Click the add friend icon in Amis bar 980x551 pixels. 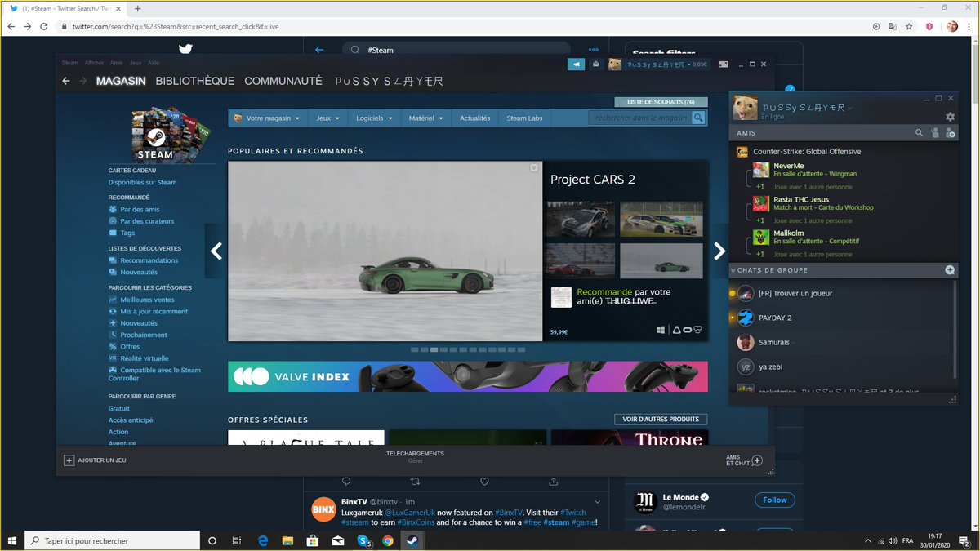(950, 133)
